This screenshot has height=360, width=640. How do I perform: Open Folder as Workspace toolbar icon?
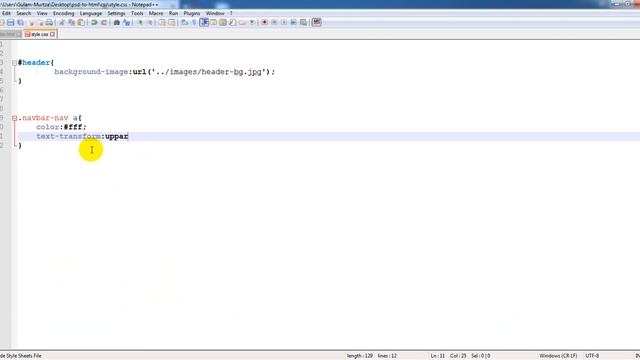point(242,22)
